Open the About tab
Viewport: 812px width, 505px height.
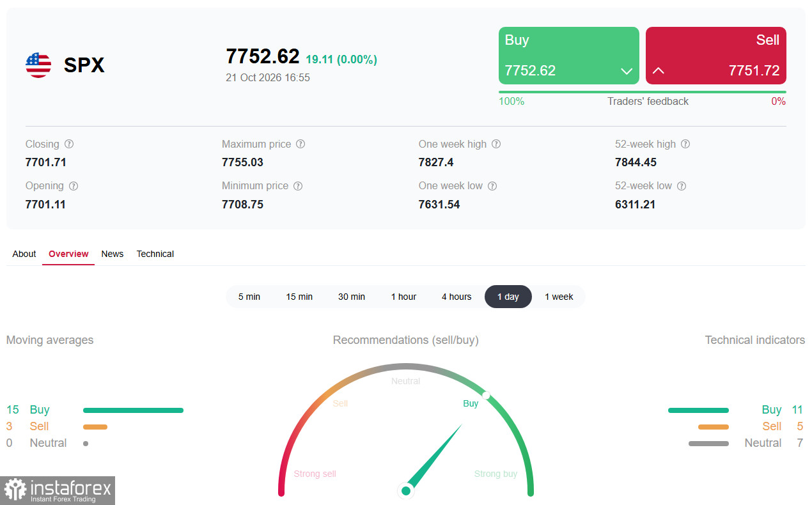pyautogui.click(x=24, y=254)
